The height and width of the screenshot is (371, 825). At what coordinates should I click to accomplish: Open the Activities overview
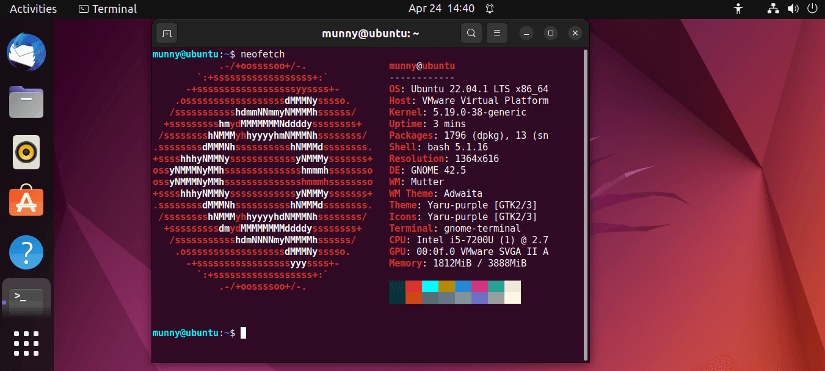coord(33,9)
